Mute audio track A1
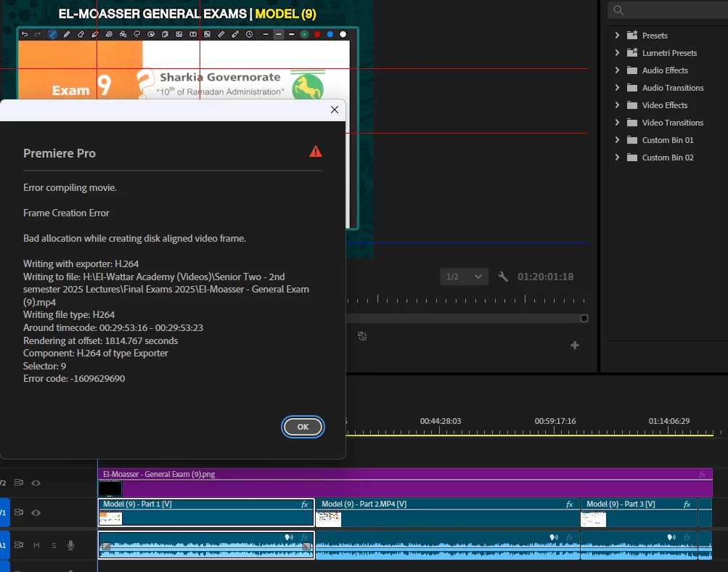The height and width of the screenshot is (572, 728). coord(37,545)
